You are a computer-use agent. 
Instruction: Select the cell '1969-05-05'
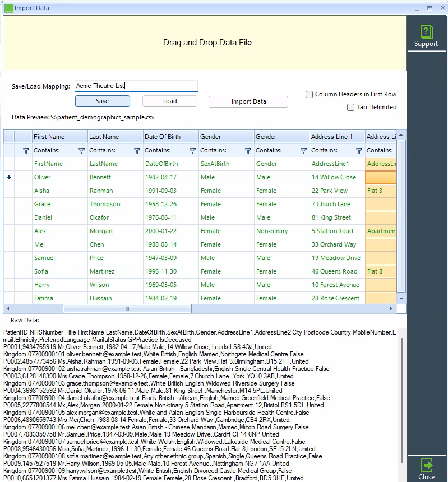coord(171,285)
